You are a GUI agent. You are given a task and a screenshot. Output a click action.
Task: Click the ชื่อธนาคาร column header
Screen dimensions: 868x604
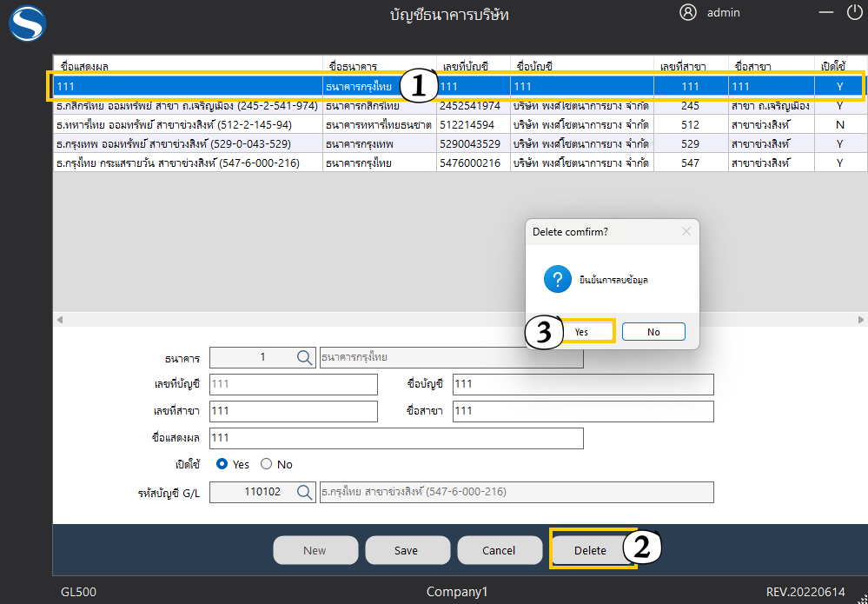pos(353,66)
